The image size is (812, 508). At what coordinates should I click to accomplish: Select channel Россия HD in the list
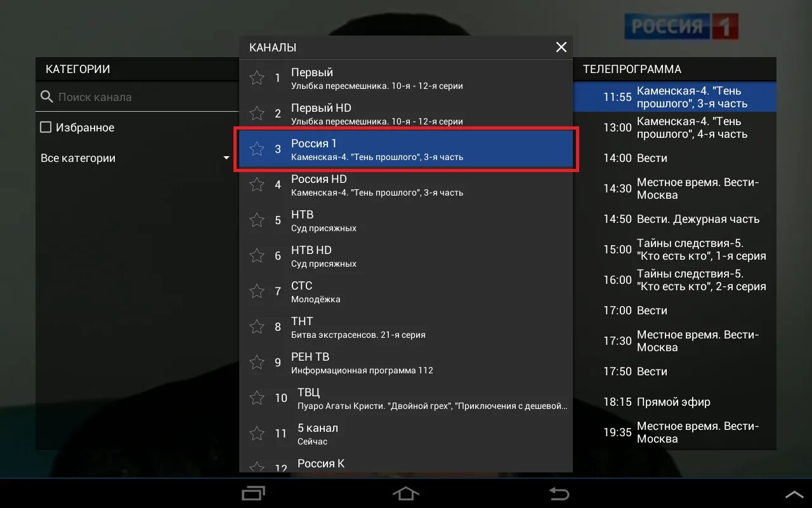[x=406, y=185]
